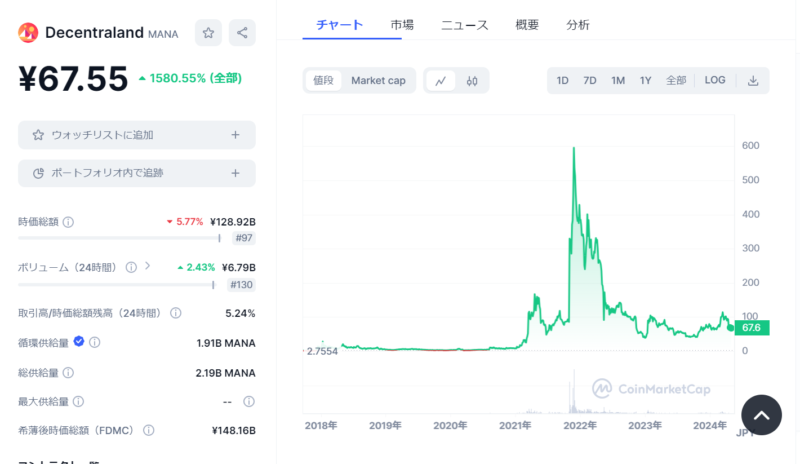The height and width of the screenshot is (464, 800).
Task: Download chart data icon
Action: [x=753, y=81]
